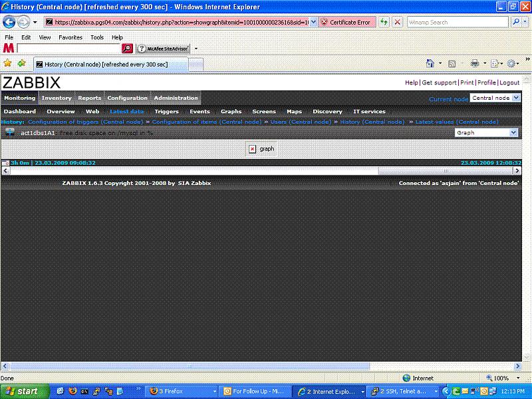Open search provider options dropdown
Screen dimensions: 532x399
click(525, 23)
